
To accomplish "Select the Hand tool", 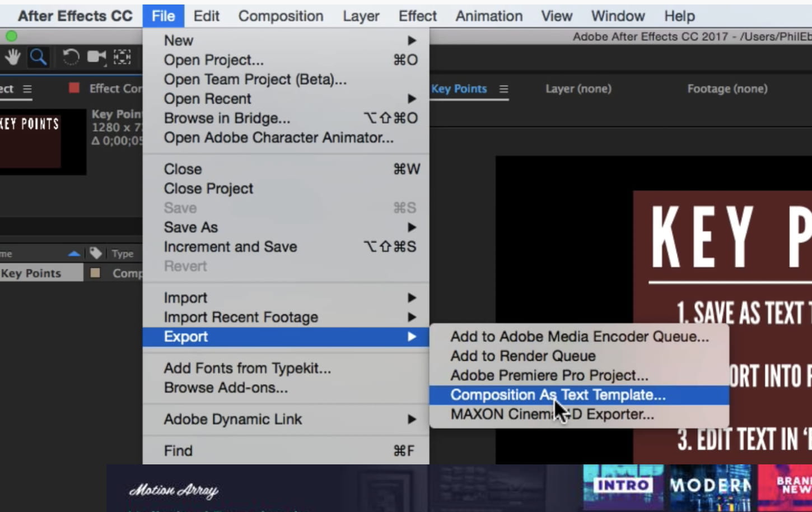I will point(12,57).
